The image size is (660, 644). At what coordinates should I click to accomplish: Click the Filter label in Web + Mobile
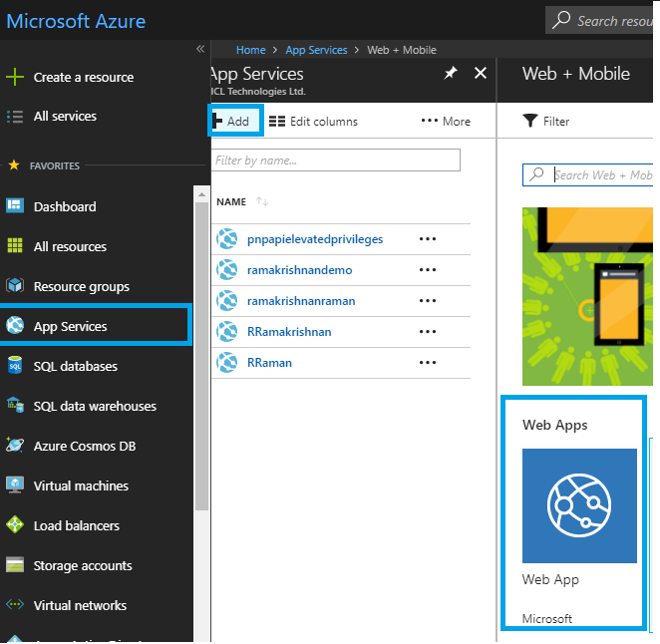556,122
